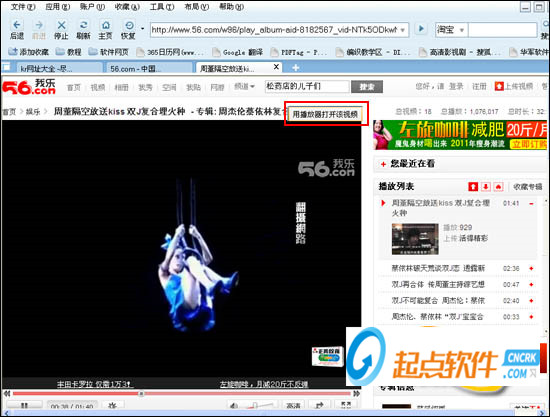Screen dimensions: 550x417
Task: Close the 周董隔空放送 tab
Action: click(x=276, y=67)
